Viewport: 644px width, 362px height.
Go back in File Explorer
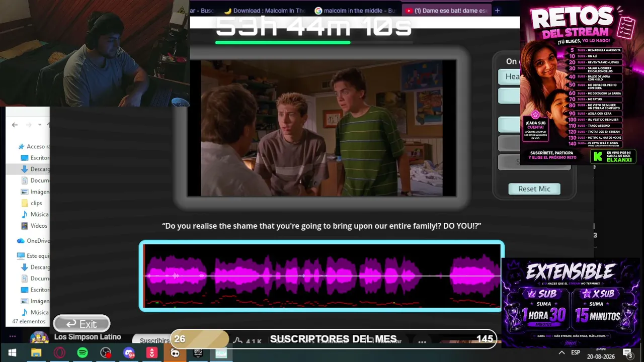point(15,125)
